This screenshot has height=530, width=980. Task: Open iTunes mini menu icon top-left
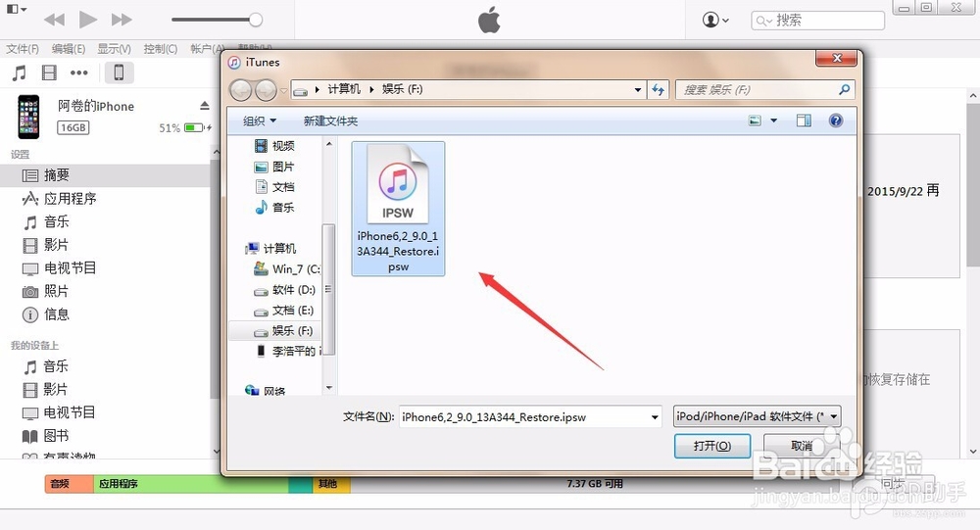point(17,10)
